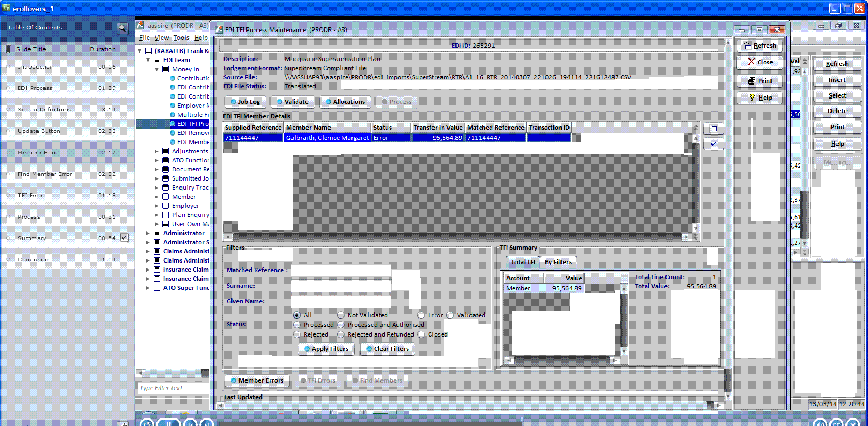Viewport: 868px width, 426px height.
Task: Click the table view icon beside member details
Action: coord(714,129)
